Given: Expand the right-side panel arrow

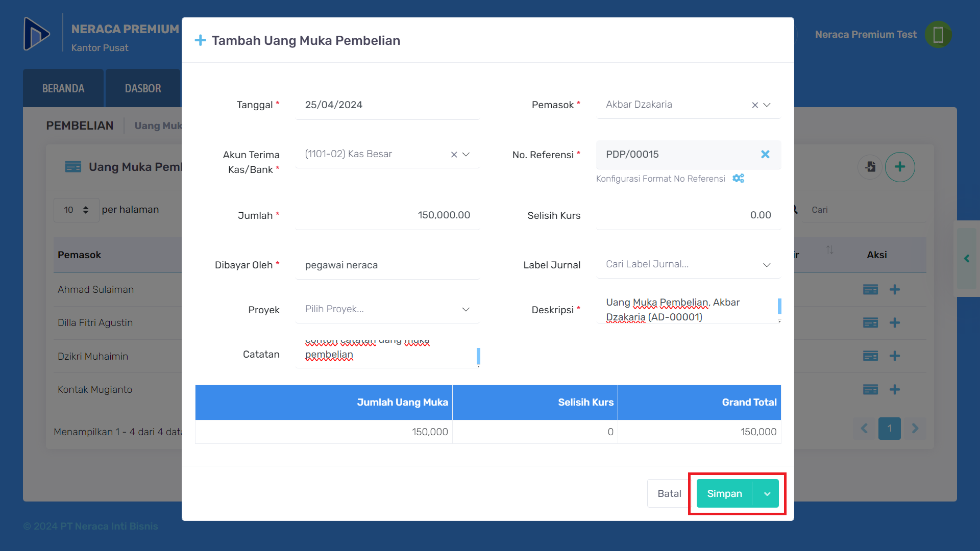Looking at the screenshot, I should [x=966, y=259].
